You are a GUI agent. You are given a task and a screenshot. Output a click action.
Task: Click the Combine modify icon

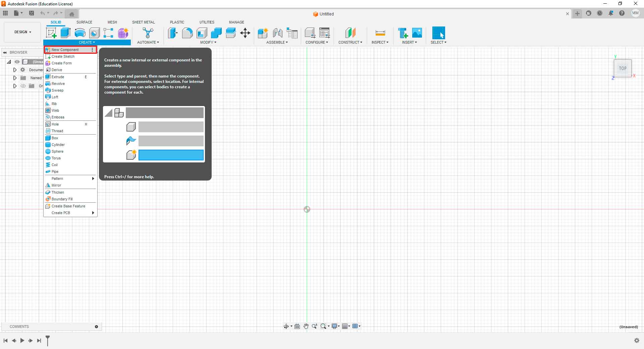(216, 33)
